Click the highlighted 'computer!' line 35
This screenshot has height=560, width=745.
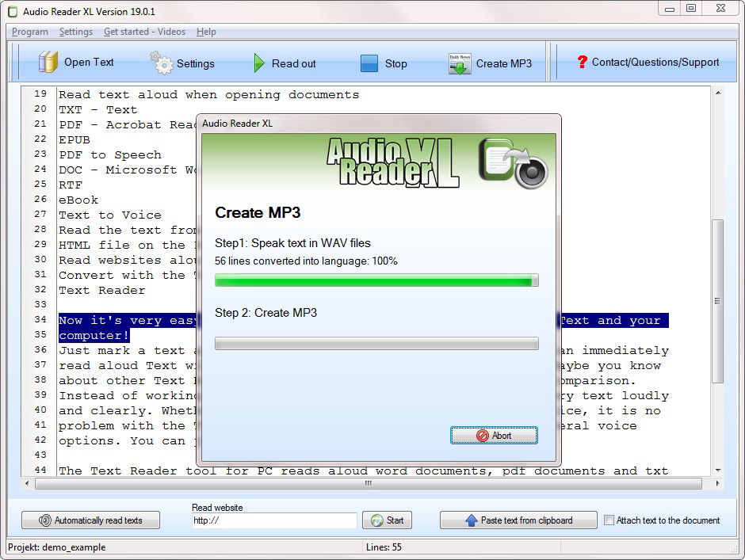pyautogui.click(x=94, y=335)
